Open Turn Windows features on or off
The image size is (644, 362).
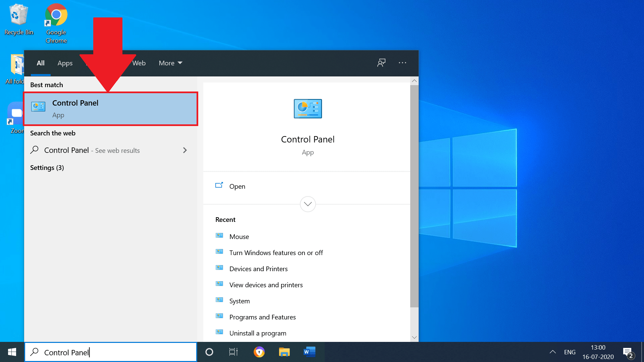[x=276, y=253]
